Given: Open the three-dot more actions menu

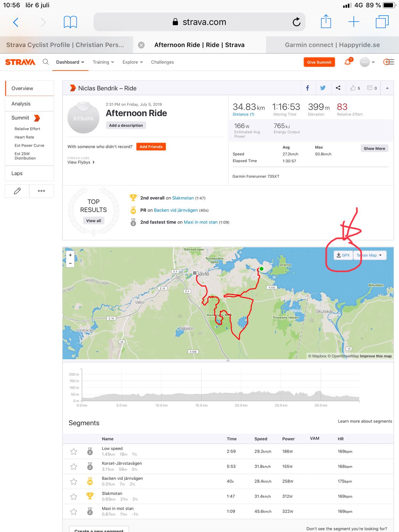Looking at the screenshot, I should coord(42,191).
